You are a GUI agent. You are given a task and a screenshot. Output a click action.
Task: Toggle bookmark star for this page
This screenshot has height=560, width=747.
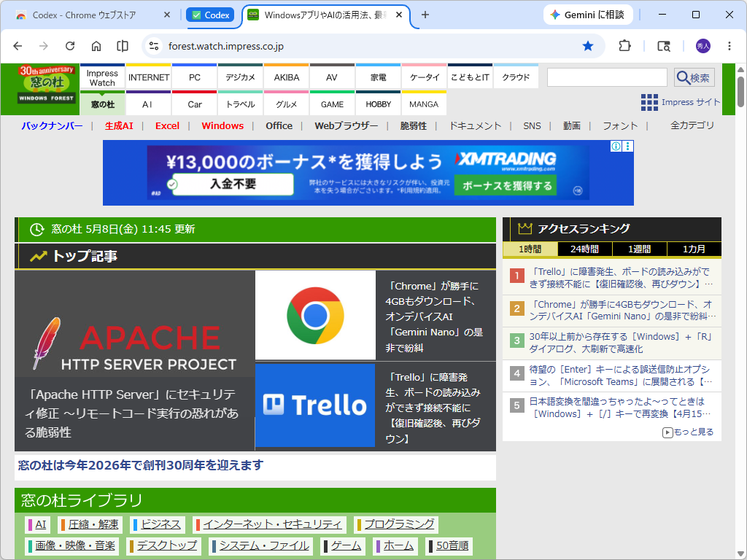[588, 46]
